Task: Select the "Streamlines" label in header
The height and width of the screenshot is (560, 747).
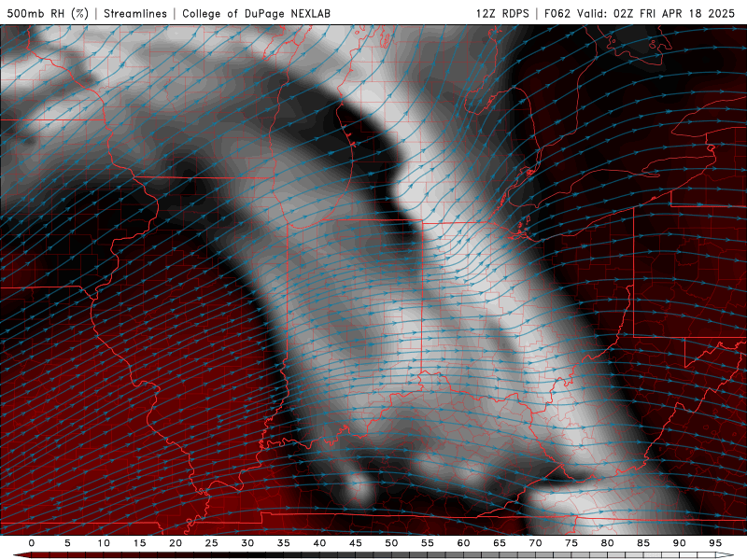Action: [x=135, y=13]
